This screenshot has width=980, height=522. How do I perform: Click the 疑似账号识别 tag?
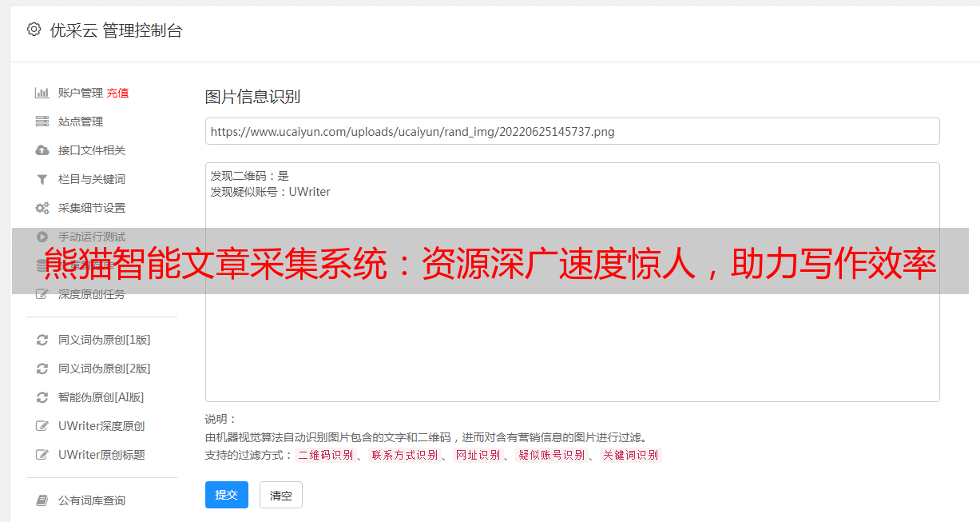pos(552,455)
